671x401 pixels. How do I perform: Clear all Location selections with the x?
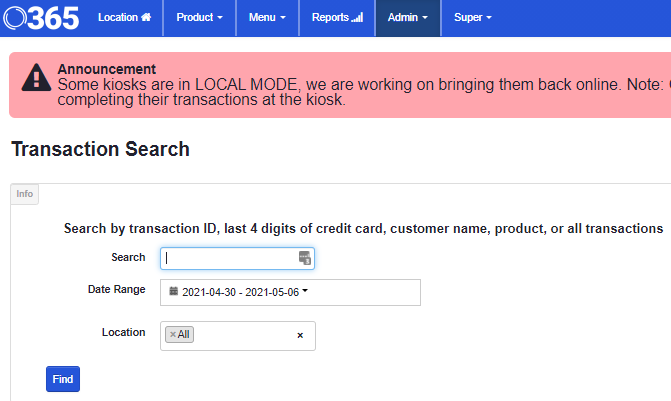pos(300,335)
